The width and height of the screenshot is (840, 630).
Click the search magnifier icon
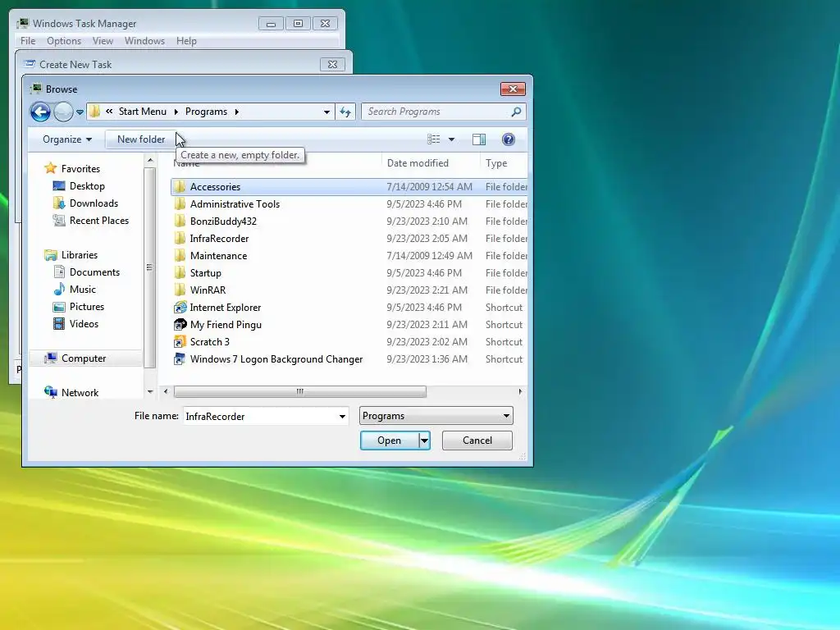coord(516,112)
